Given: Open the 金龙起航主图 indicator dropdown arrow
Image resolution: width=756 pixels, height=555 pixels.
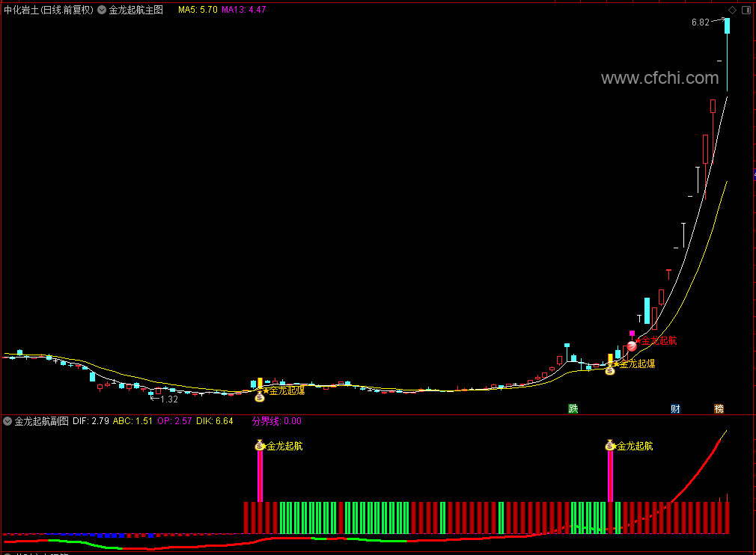Looking at the screenshot, I should 102,10.
